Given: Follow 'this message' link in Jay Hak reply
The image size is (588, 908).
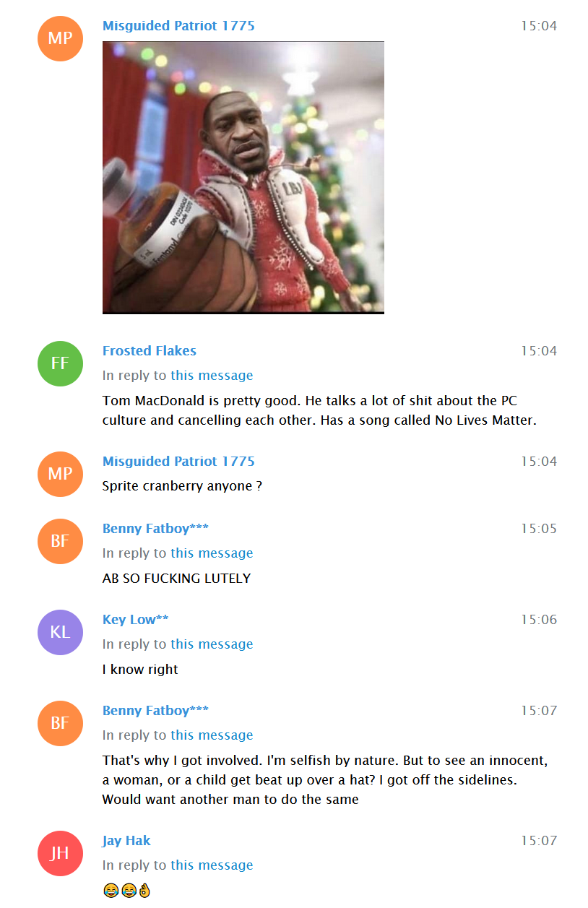Looking at the screenshot, I should pyautogui.click(x=212, y=865).
